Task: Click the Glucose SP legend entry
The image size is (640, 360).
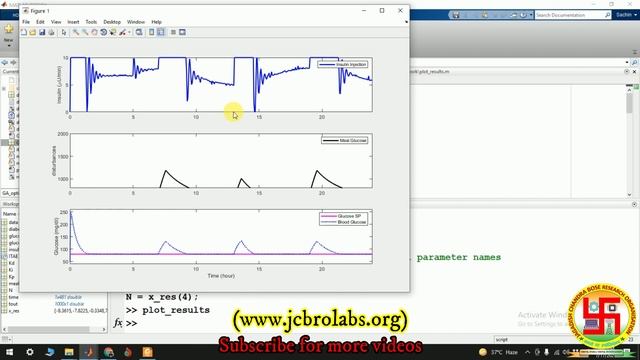Action: (x=343, y=216)
